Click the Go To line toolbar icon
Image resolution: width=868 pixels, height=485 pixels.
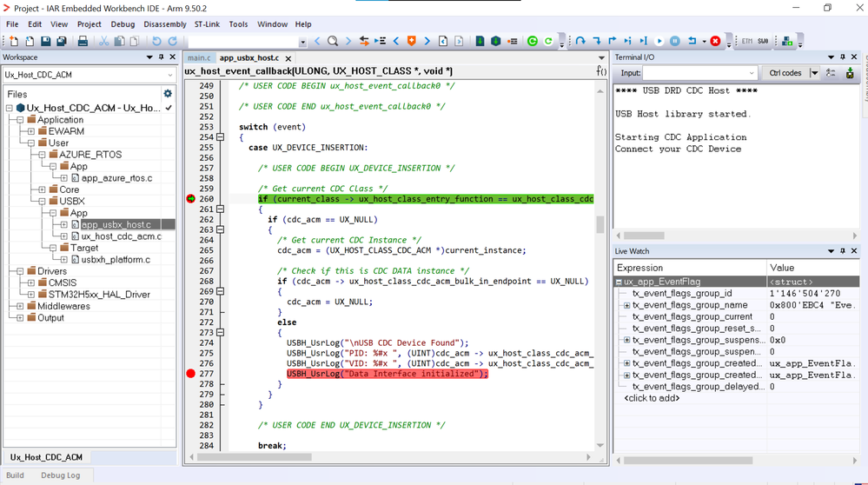(380, 41)
